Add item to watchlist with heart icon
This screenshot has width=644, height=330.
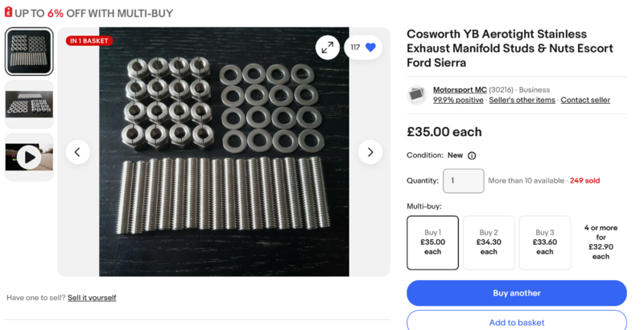pos(370,47)
